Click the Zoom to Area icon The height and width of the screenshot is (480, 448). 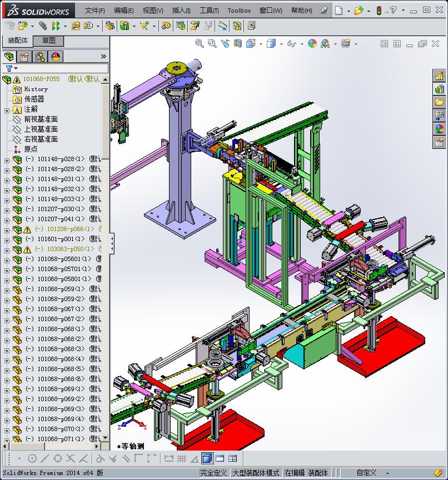click(x=212, y=44)
